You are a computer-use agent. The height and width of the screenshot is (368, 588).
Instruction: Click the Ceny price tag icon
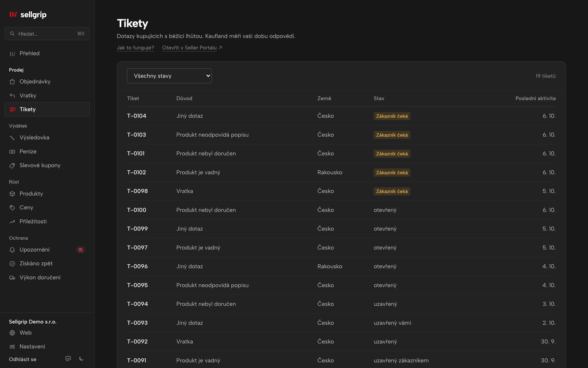[12, 208]
